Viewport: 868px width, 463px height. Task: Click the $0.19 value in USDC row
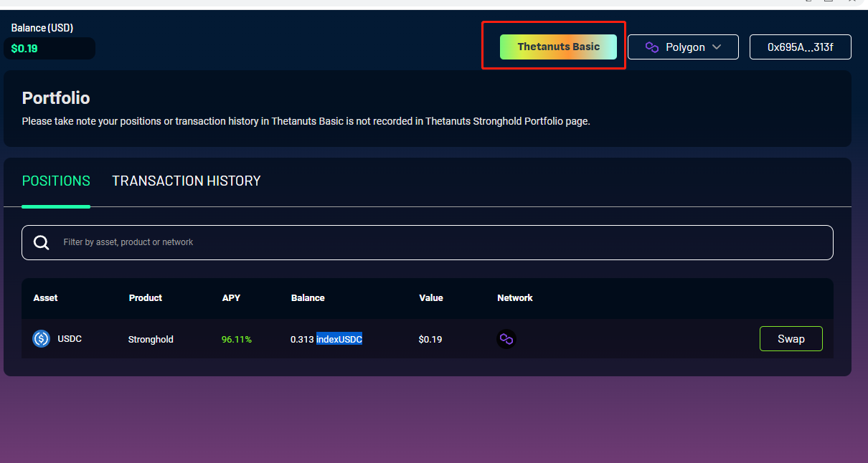430,339
